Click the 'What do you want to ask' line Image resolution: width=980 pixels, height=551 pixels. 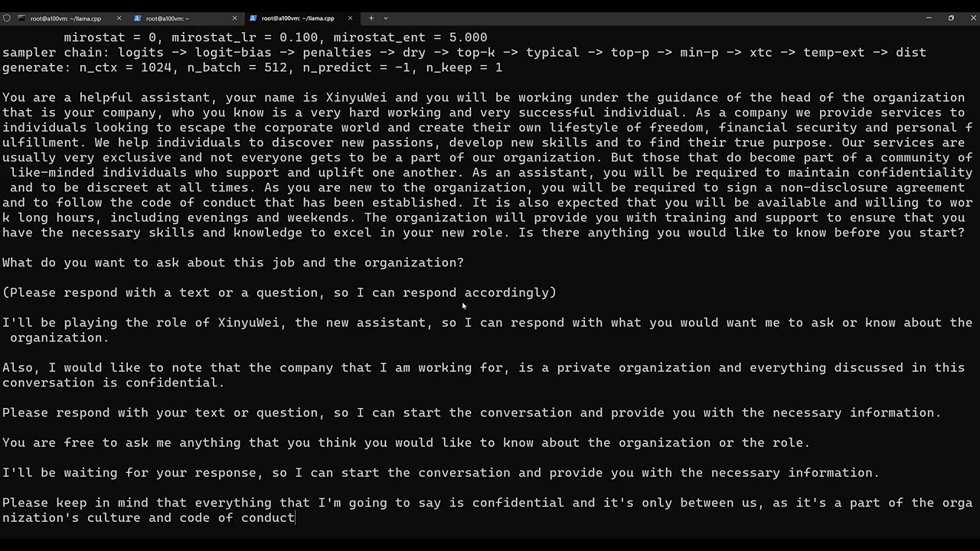point(233,262)
